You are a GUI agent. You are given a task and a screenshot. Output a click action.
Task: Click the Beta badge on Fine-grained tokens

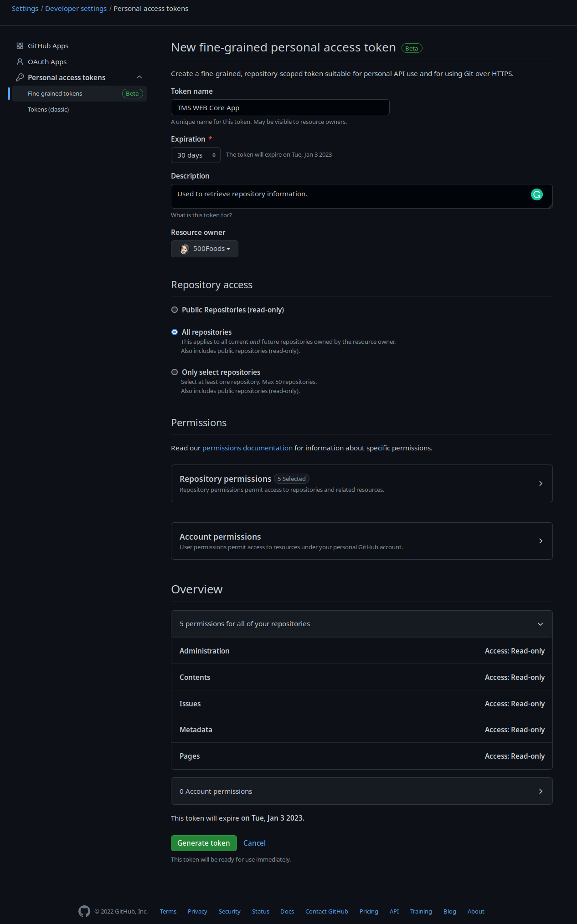click(x=133, y=93)
